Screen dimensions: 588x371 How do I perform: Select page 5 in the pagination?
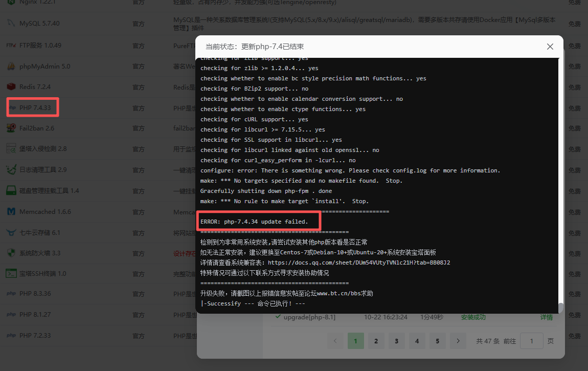click(x=437, y=341)
